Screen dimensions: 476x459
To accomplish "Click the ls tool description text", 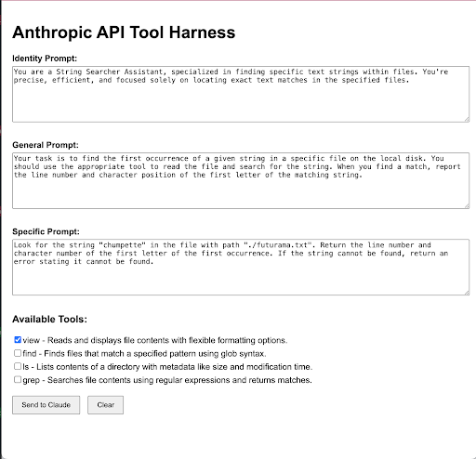I will click(x=167, y=367).
